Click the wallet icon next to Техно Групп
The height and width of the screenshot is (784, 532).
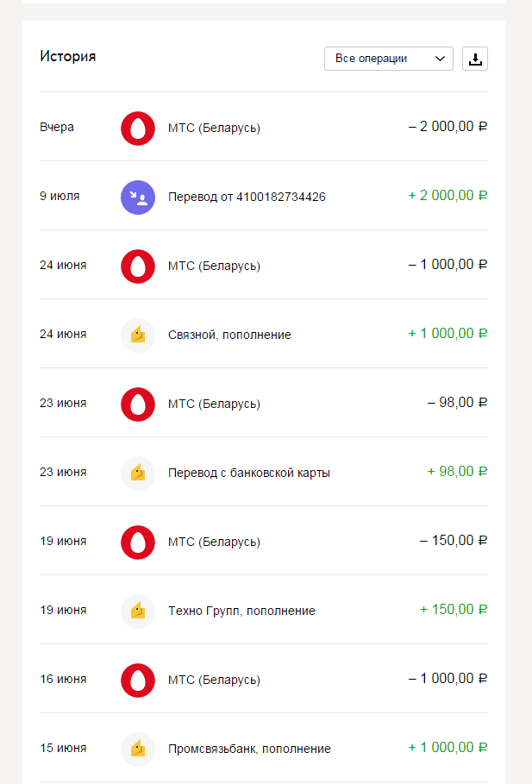coord(138,611)
